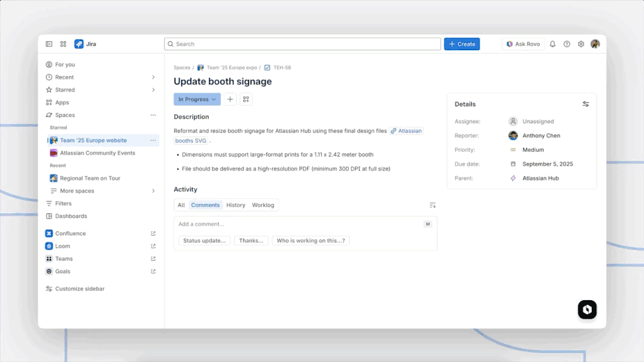Click the Rovo chat floating button
The image size is (644, 362).
[x=587, y=309]
